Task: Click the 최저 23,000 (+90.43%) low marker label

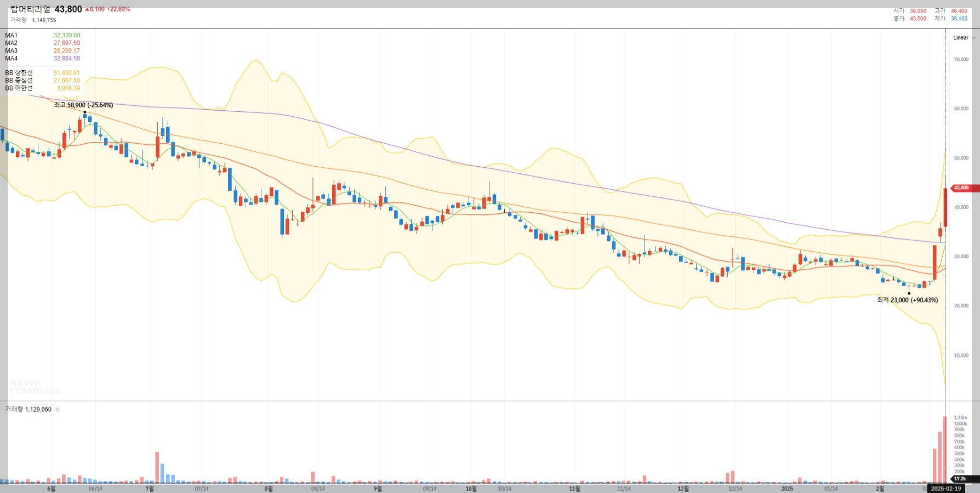Action: (907, 301)
